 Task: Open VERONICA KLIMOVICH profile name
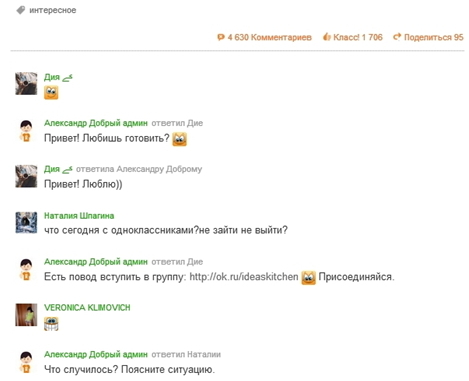pyautogui.click(x=87, y=307)
